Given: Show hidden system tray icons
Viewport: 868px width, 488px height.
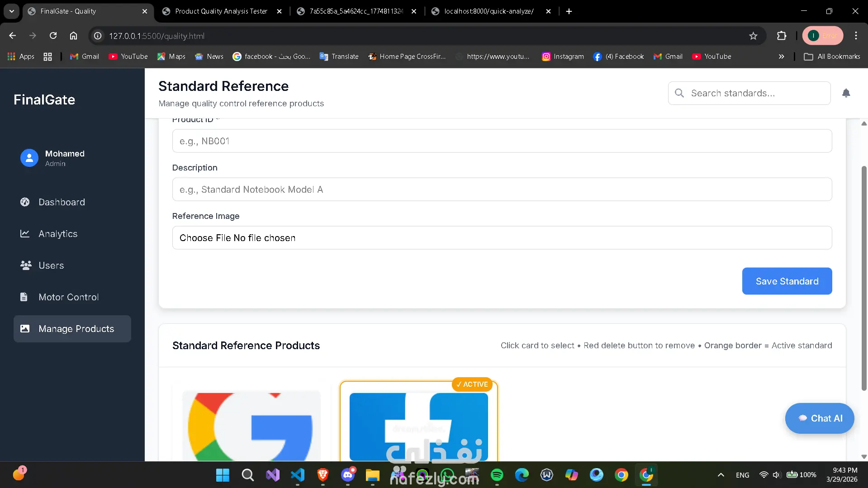Looking at the screenshot, I should click(x=721, y=475).
